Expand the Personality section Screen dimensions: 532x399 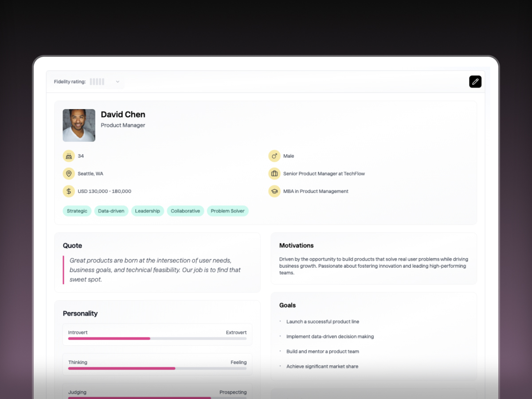[80, 313]
